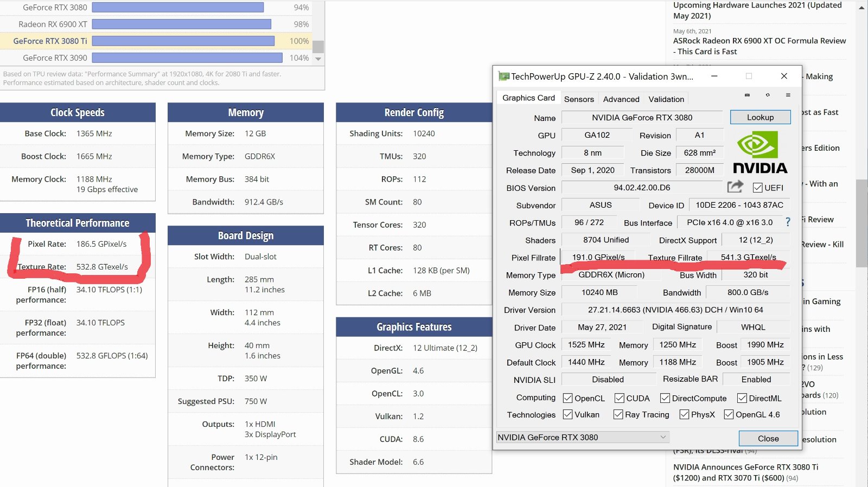Toggle the OpenCL checkbox
The image size is (868, 487).
tap(567, 398)
